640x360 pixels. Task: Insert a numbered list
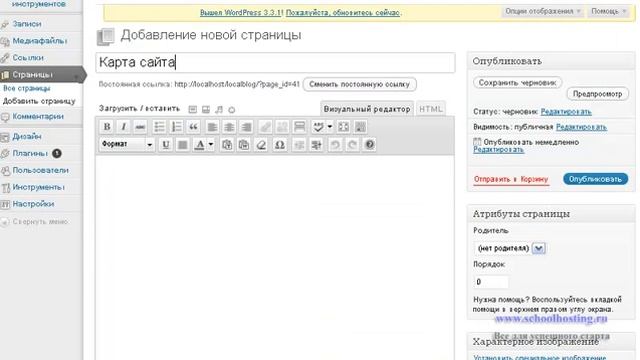click(x=176, y=127)
